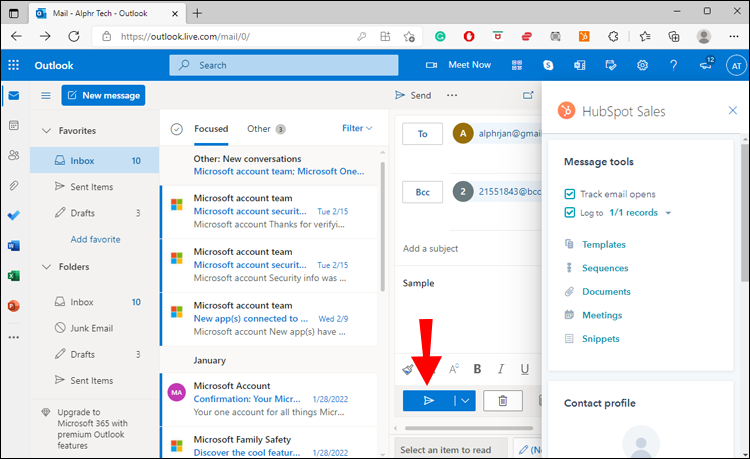750x459 pixels.
Task: Open Outlook settings gear
Action: (642, 65)
